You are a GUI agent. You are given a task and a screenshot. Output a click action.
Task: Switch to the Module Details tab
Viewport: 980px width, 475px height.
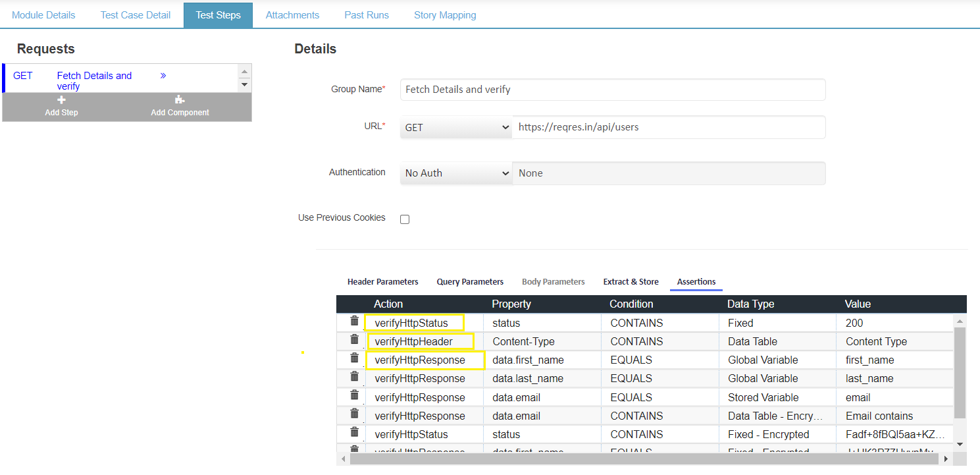[x=43, y=15]
